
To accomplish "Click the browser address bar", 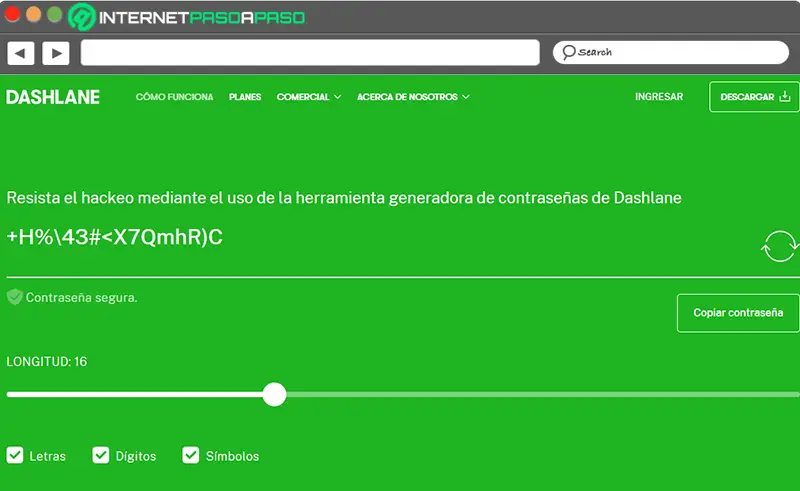I will click(310, 53).
